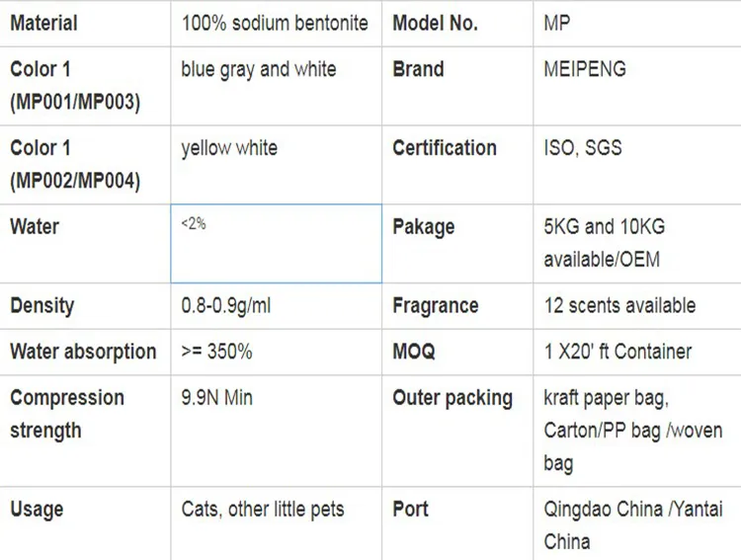
Task: Click the 'blue gray and white' color cell
Action: (x=259, y=70)
